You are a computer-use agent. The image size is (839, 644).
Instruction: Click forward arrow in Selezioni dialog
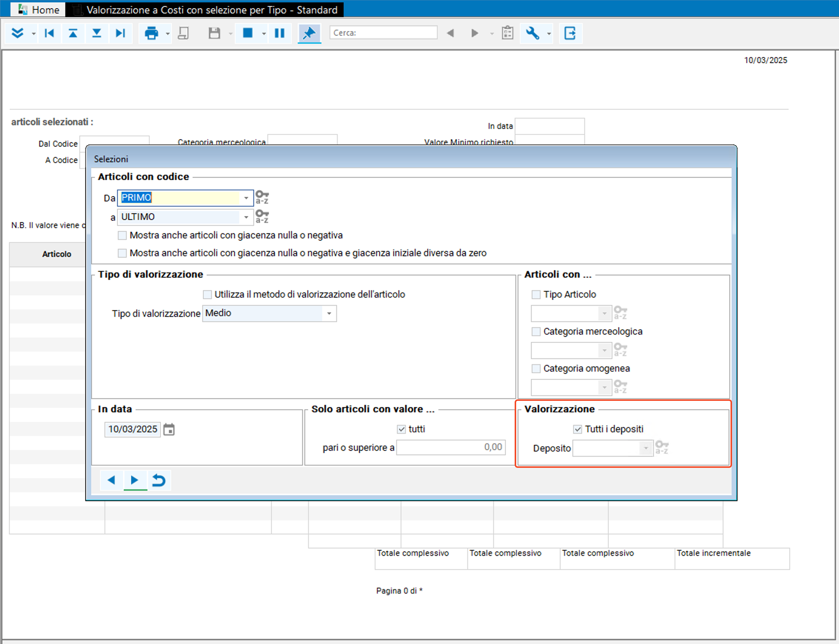coord(135,480)
